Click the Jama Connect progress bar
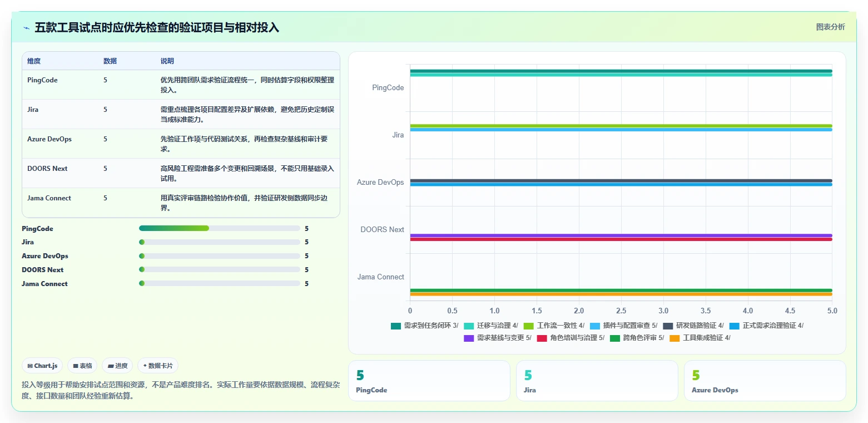Viewport: 868px width, 423px height. coord(220,283)
